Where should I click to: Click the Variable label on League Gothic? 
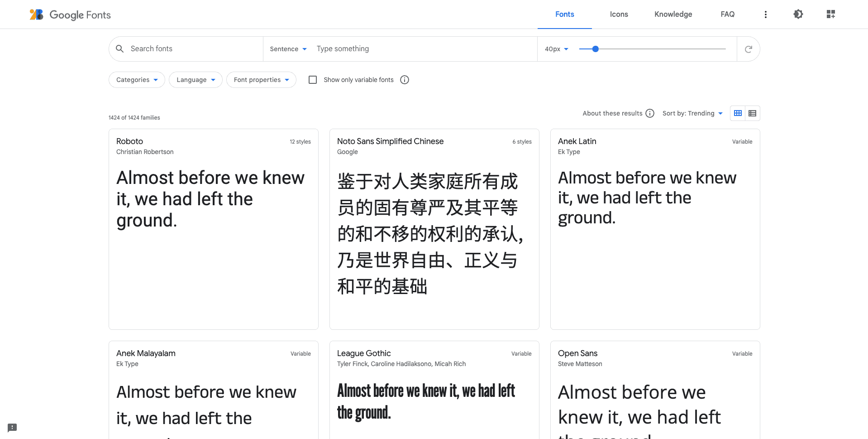click(x=521, y=354)
